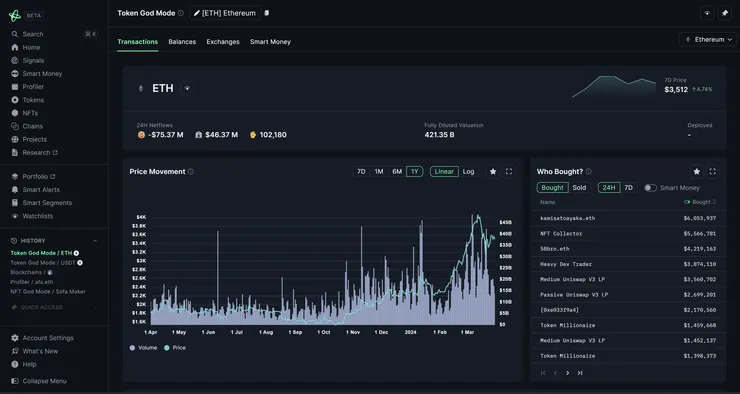Click the kamisatoayaka.eth row name

coord(567,218)
